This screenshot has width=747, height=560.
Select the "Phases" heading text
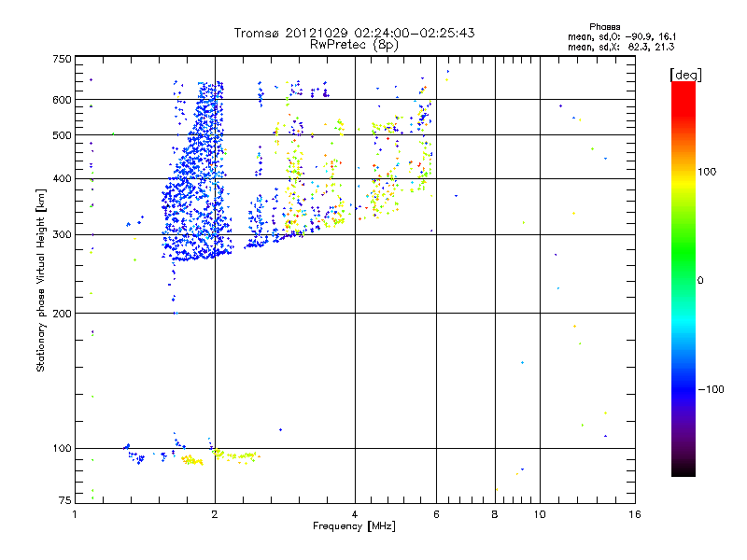point(604,27)
